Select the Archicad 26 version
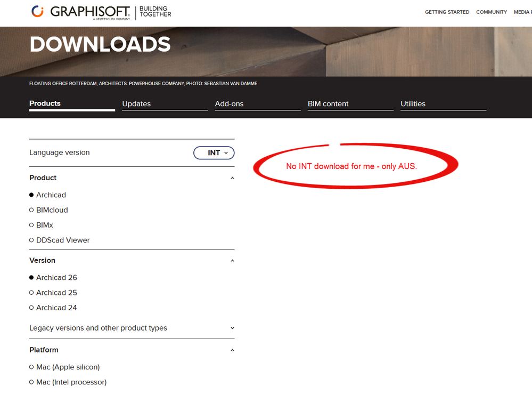 click(53, 277)
